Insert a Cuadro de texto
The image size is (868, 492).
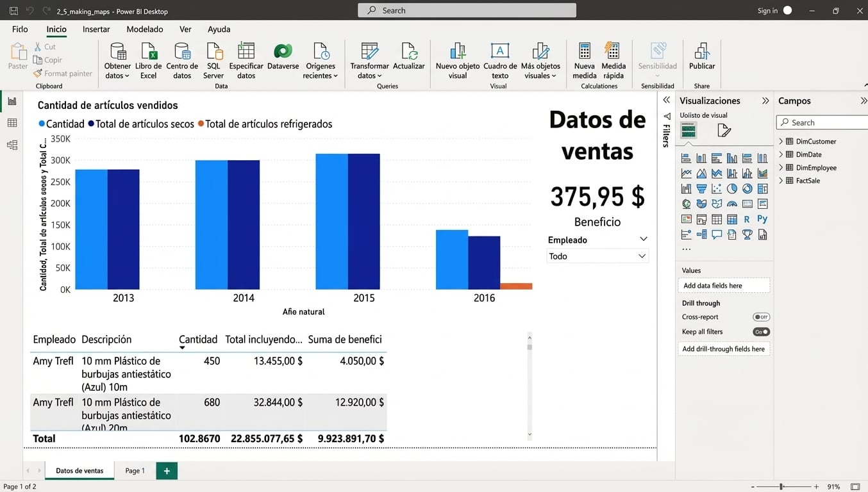pyautogui.click(x=500, y=61)
